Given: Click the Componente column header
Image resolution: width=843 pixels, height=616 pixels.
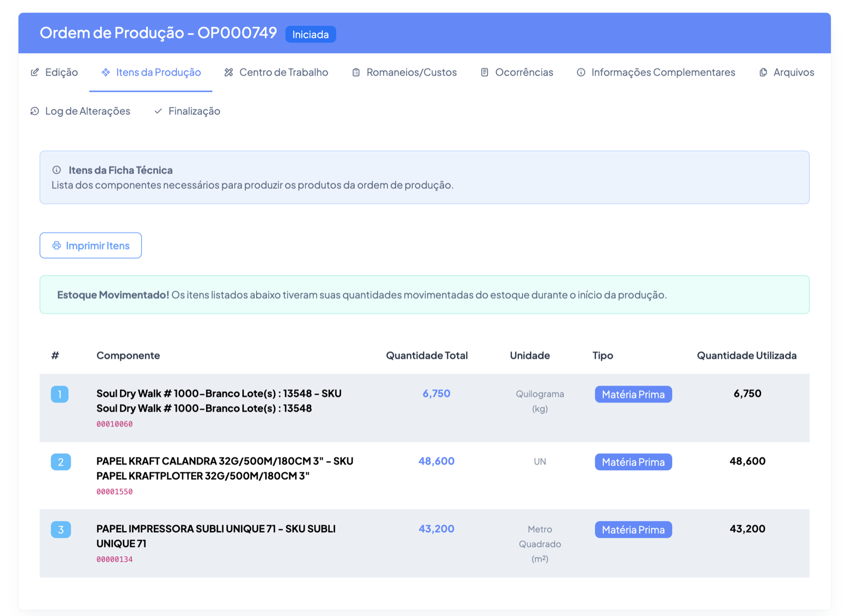Looking at the screenshot, I should coord(128,355).
